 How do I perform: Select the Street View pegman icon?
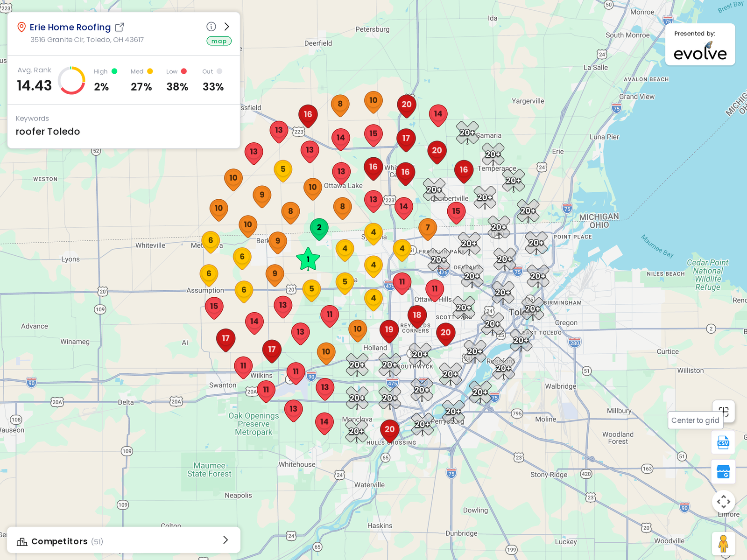tap(724, 544)
